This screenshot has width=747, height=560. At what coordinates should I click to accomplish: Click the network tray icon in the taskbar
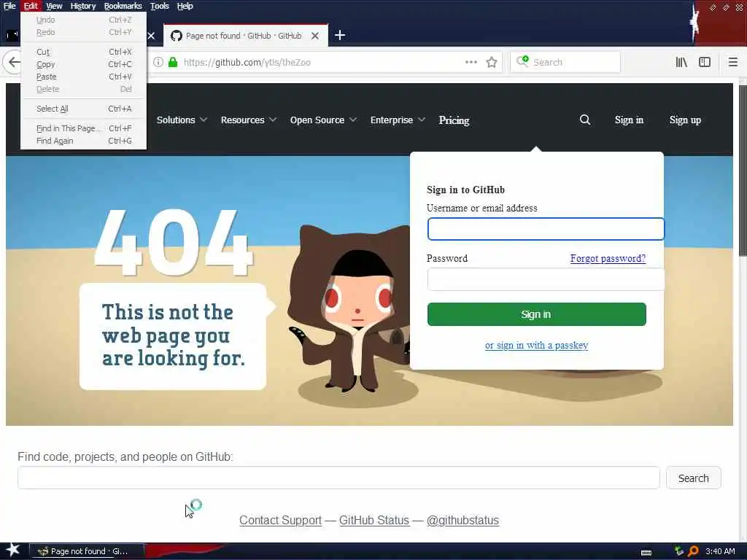[679, 551]
